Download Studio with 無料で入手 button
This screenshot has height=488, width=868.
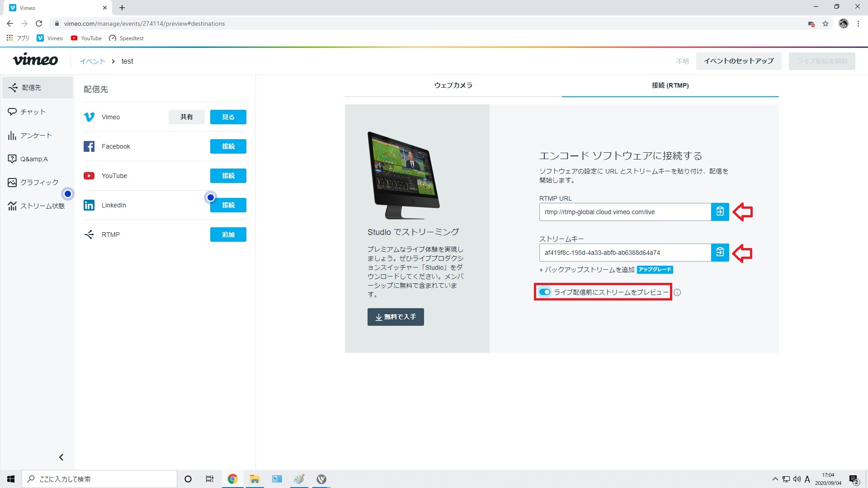point(396,317)
